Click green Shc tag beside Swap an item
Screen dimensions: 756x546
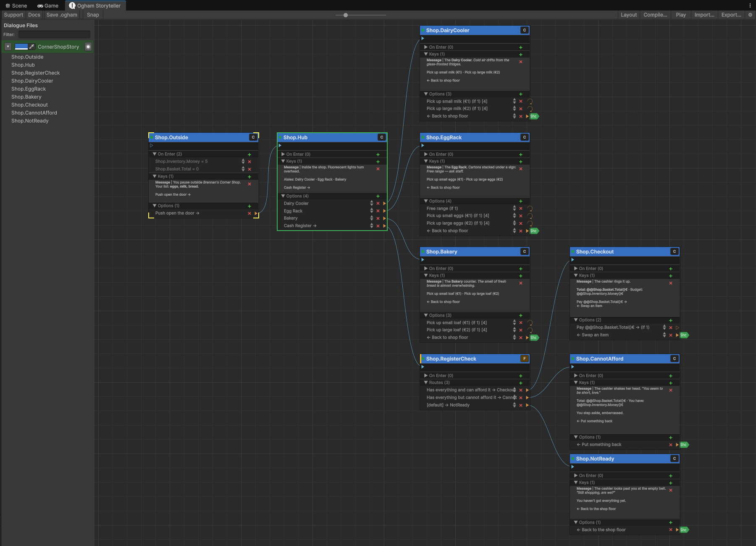coord(684,335)
